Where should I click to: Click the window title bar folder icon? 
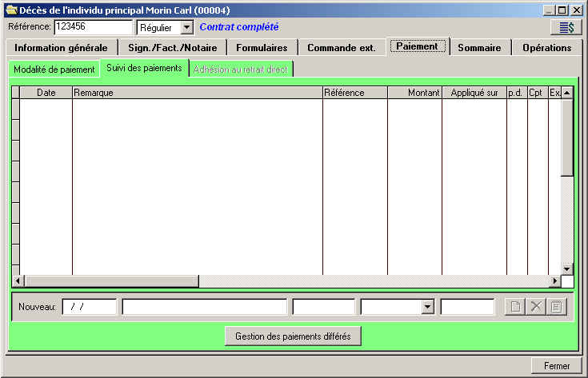pyautogui.click(x=10, y=10)
